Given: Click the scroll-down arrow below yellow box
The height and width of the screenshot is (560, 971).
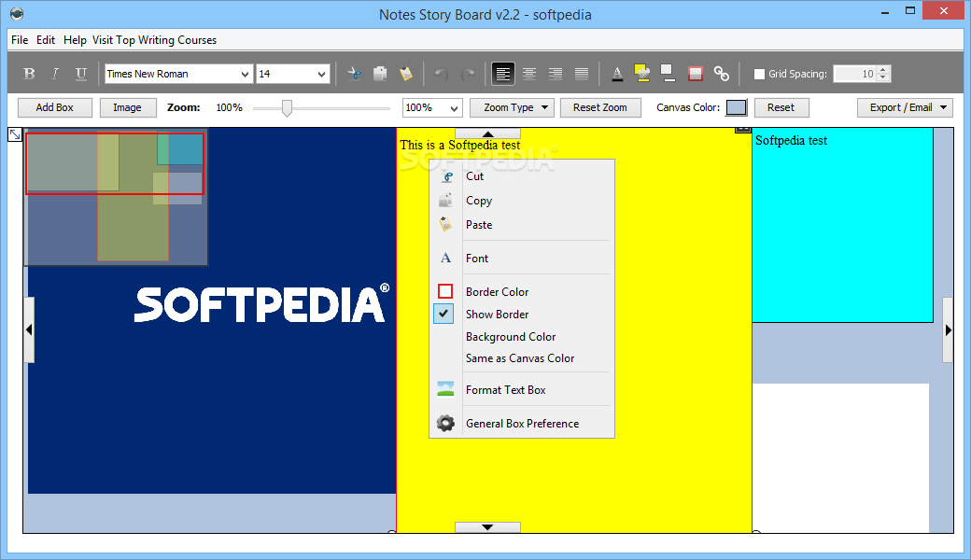Looking at the screenshot, I should pyautogui.click(x=488, y=527).
